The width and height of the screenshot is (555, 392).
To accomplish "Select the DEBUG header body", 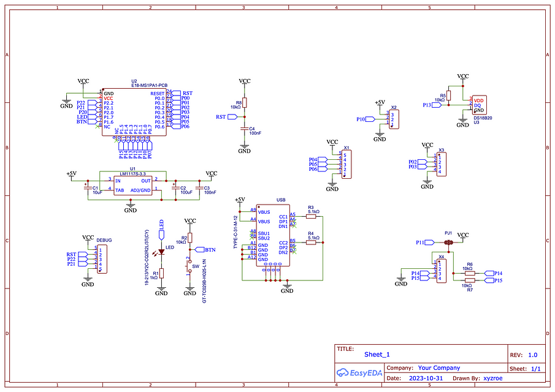I will tap(102, 259).
